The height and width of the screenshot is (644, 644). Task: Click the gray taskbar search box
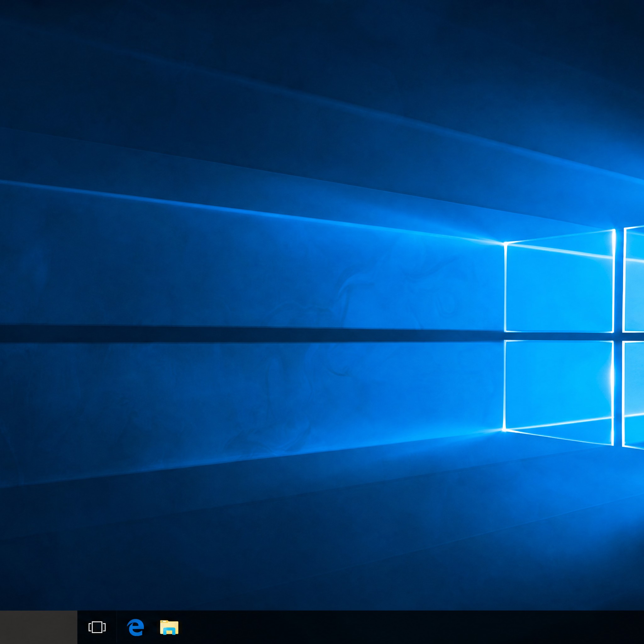point(39,627)
